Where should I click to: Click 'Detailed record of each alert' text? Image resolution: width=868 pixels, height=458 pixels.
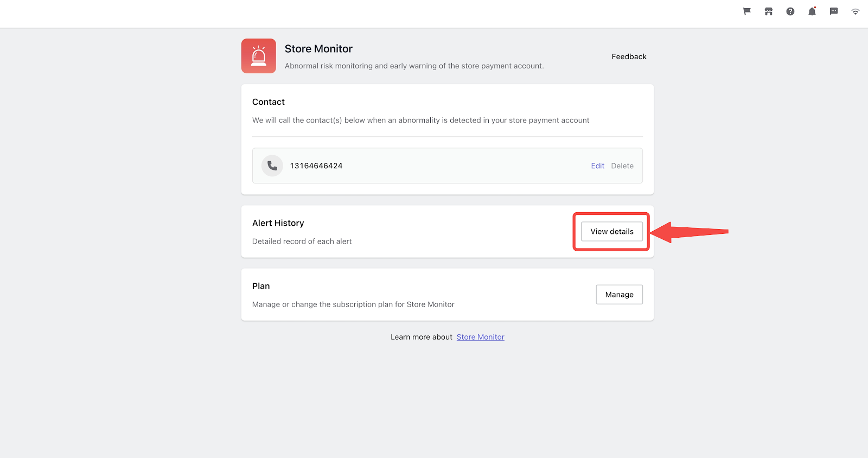click(302, 241)
